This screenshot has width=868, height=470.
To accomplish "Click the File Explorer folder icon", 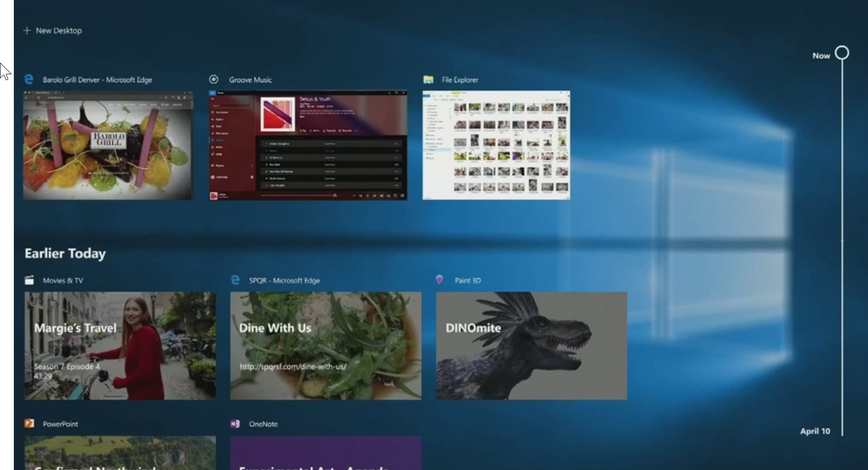I will tap(428, 79).
